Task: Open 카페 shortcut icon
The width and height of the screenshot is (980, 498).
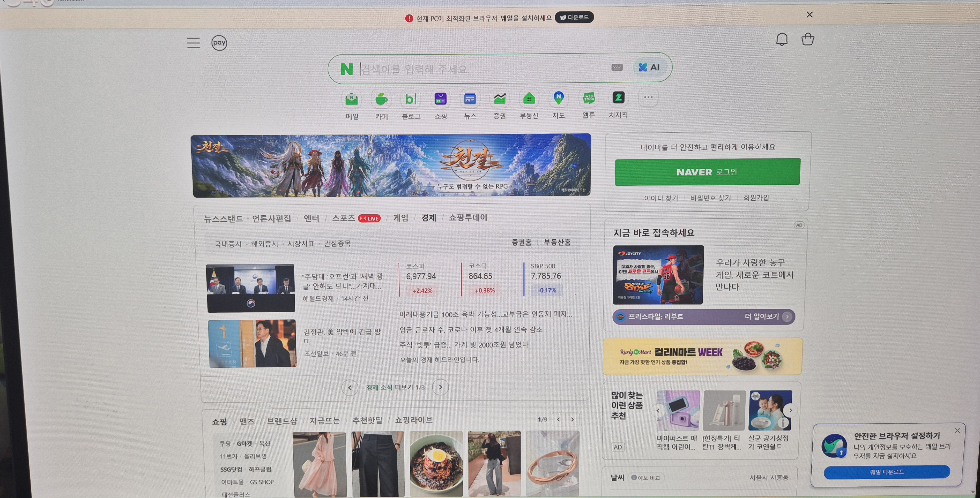Action: (381, 99)
